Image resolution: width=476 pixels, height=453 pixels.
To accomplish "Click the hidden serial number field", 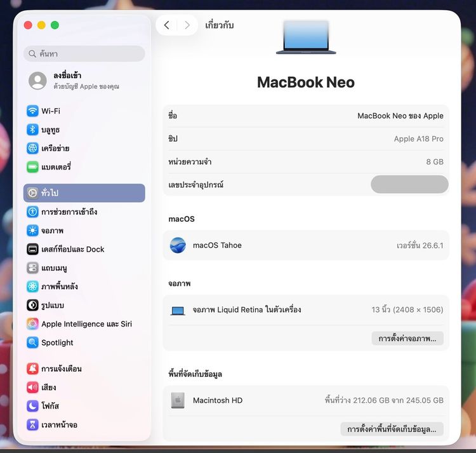I will tap(409, 184).
